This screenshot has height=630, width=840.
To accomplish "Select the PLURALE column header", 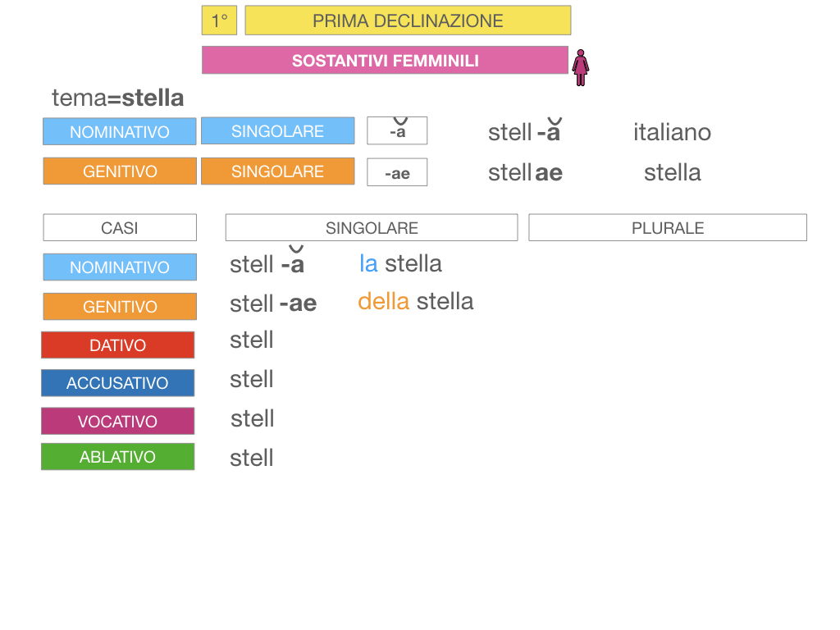I will click(x=668, y=228).
